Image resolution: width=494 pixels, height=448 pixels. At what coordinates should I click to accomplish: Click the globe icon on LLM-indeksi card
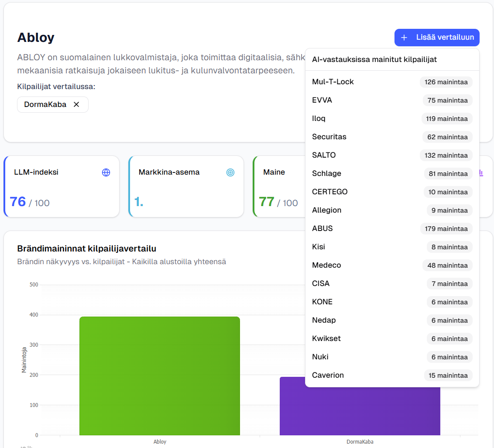[x=106, y=172]
